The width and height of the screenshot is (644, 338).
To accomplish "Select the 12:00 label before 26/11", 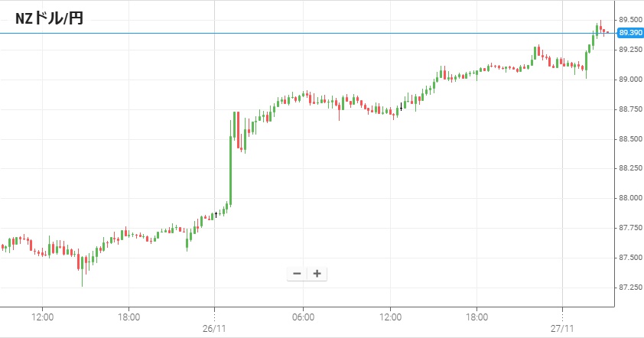I will (x=42, y=316).
